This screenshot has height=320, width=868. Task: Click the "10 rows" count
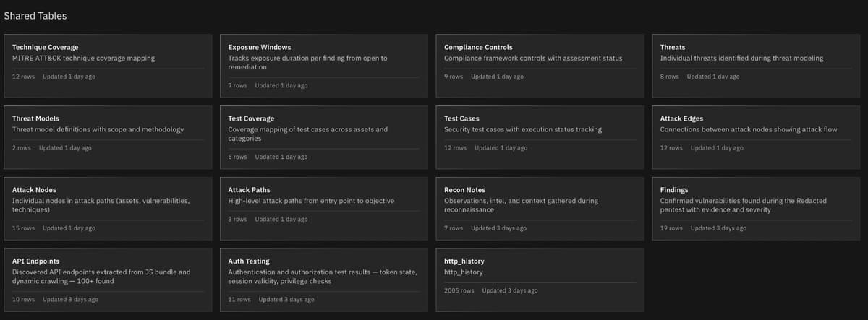(23, 299)
